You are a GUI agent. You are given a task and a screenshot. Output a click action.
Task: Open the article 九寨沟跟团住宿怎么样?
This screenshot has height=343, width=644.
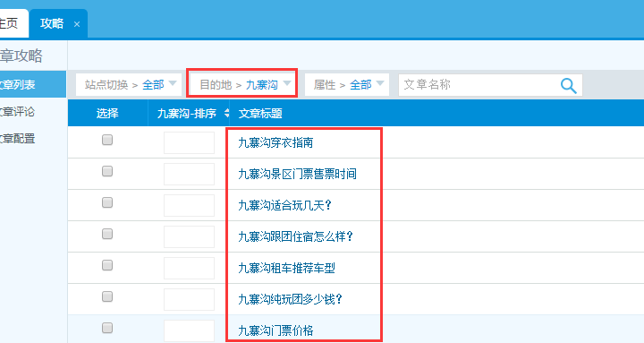pyautogui.click(x=295, y=236)
